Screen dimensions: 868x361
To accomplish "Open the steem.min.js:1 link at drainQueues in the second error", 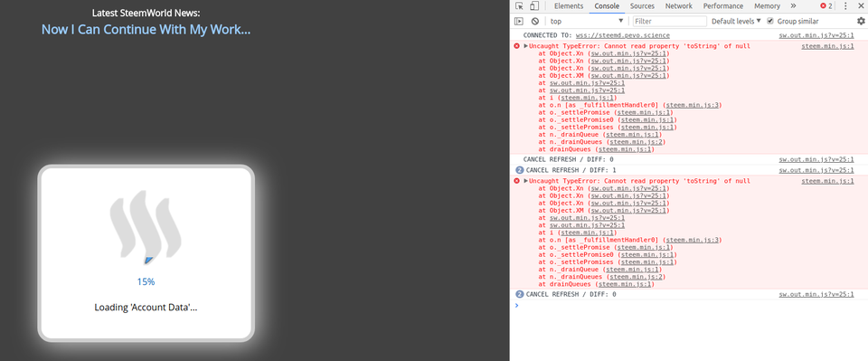I will 625,285.
